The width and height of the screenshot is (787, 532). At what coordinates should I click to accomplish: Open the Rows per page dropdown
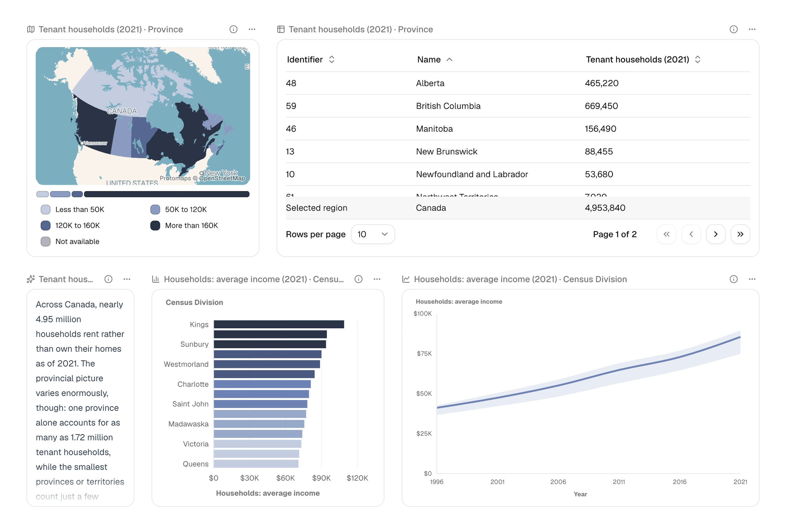point(373,234)
